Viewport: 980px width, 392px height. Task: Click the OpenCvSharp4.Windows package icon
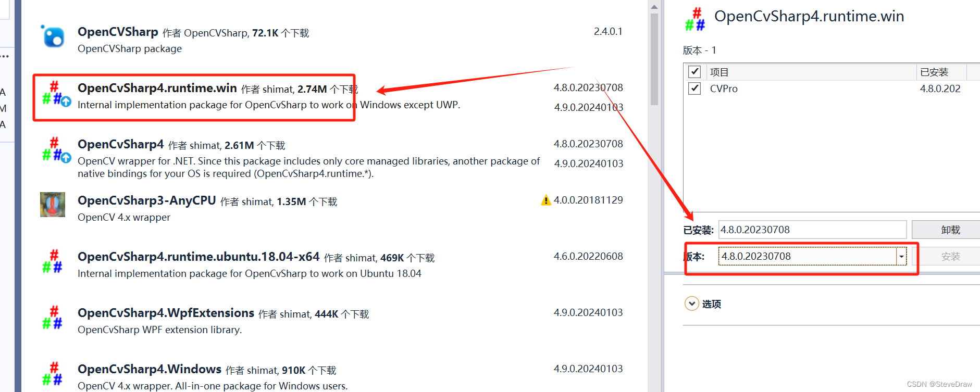(53, 374)
